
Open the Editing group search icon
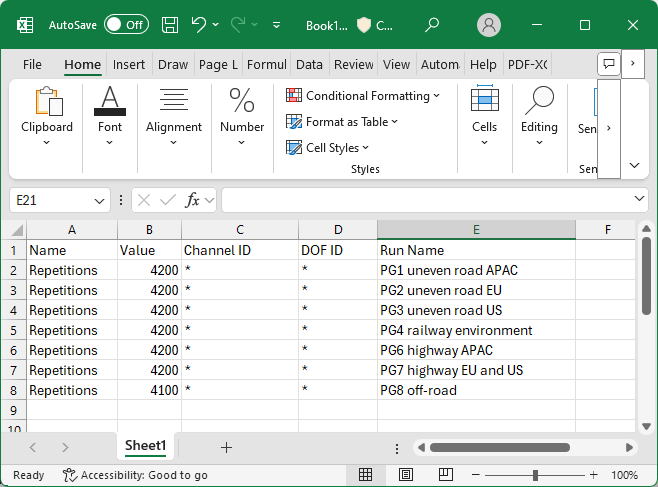[539, 102]
